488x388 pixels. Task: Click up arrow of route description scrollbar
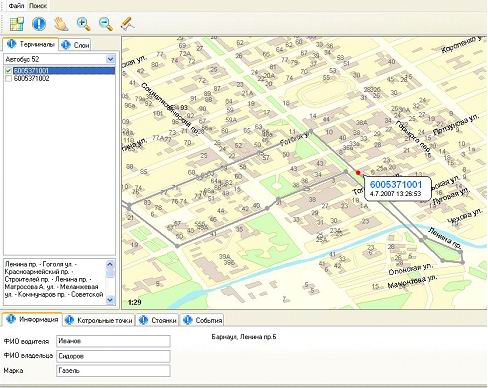[110, 264]
